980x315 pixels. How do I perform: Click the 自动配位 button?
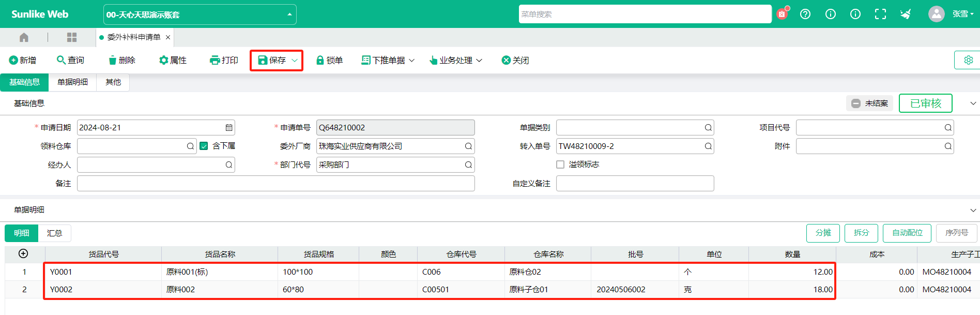click(x=907, y=233)
